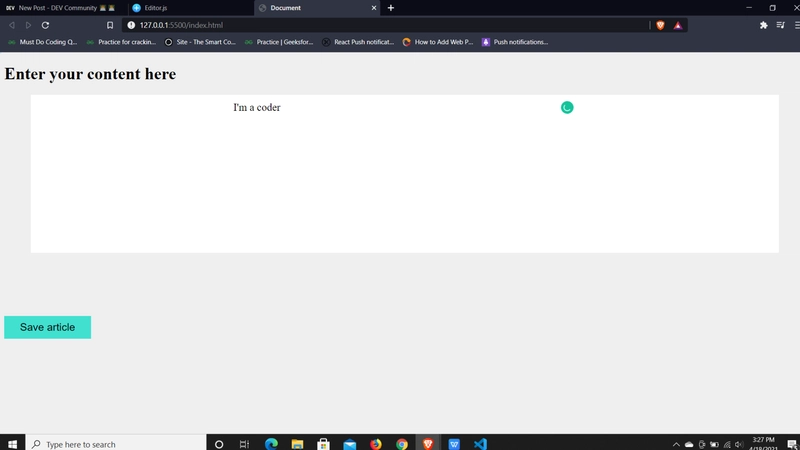The image size is (800, 450).
Task: Click the "I'm a coder" text block
Action: pos(257,107)
